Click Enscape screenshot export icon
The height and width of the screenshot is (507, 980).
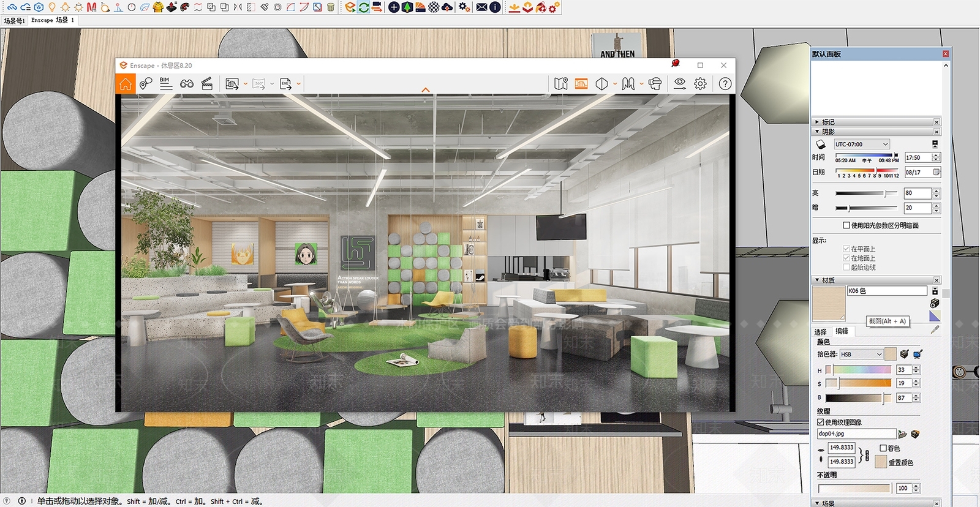click(x=232, y=84)
